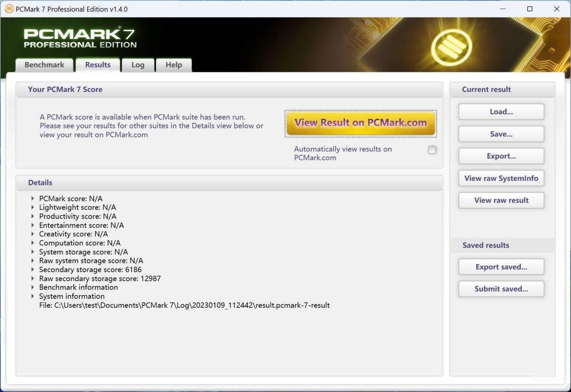The width and height of the screenshot is (571, 392).
Task: Open the Log tab
Action: tap(138, 65)
